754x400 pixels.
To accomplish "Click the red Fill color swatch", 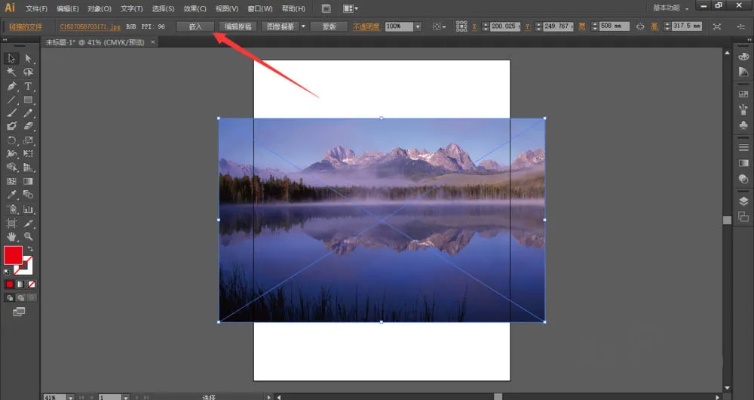I will point(13,255).
